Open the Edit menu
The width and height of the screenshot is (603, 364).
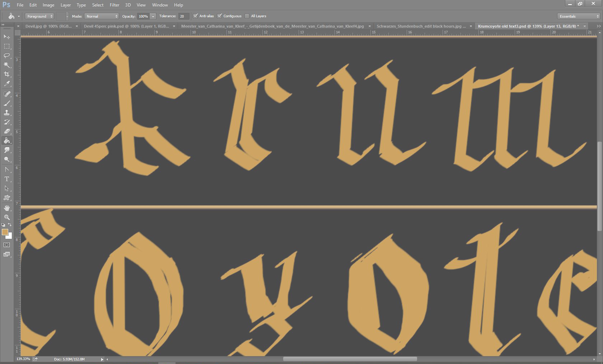pos(33,5)
